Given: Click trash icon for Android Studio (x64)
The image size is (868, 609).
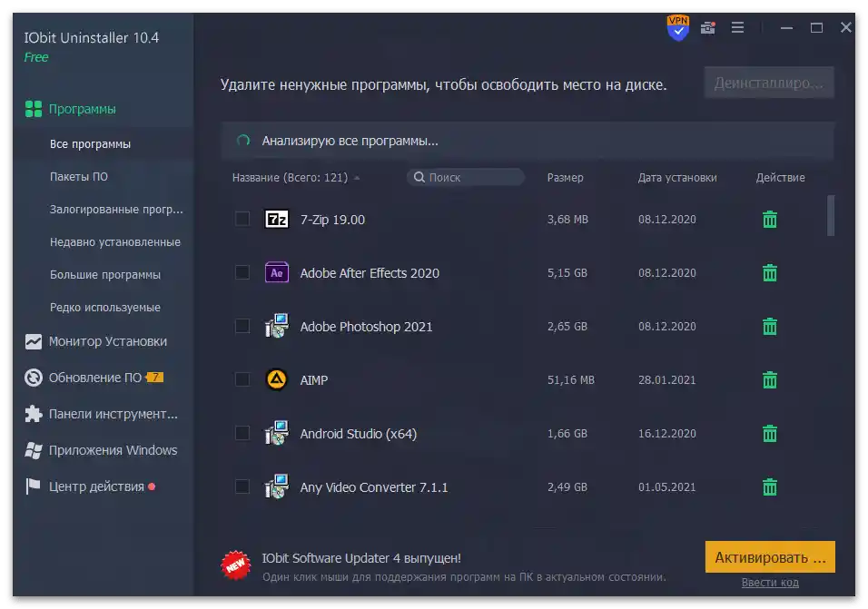Looking at the screenshot, I should pyautogui.click(x=769, y=433).
